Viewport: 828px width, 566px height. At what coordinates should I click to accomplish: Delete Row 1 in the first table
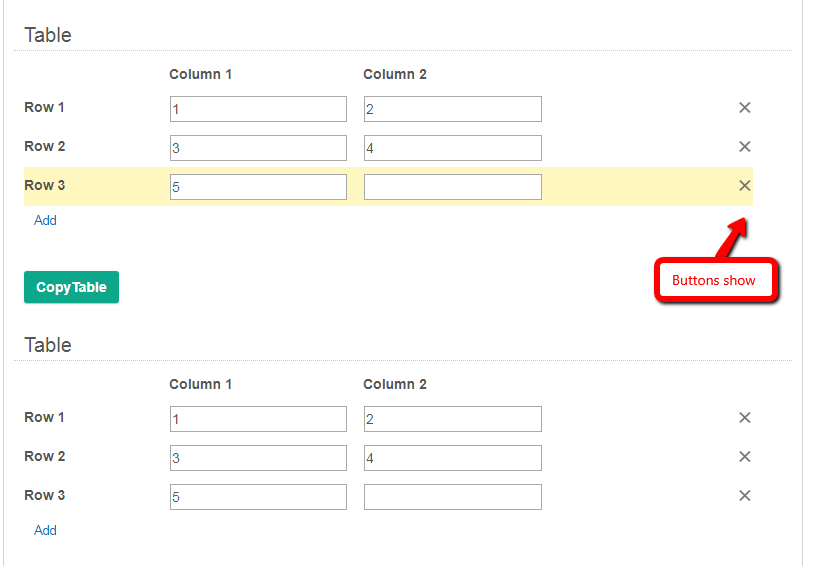[x=745, y=108]
